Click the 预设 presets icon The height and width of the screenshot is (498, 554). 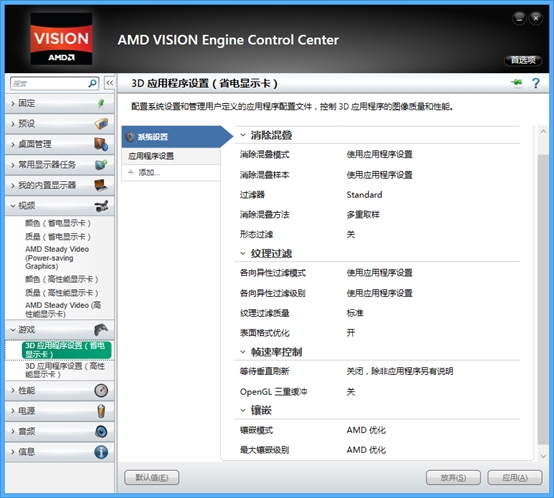click(101, 124)
